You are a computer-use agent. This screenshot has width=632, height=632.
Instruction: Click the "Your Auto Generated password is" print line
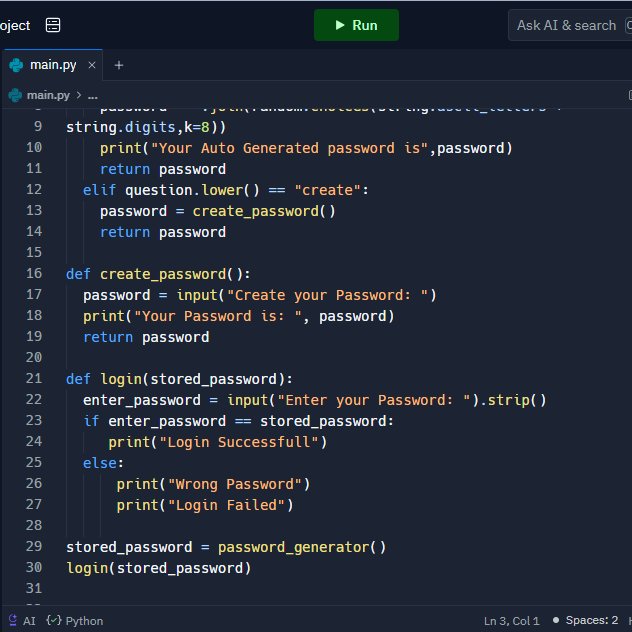(306, 148)
